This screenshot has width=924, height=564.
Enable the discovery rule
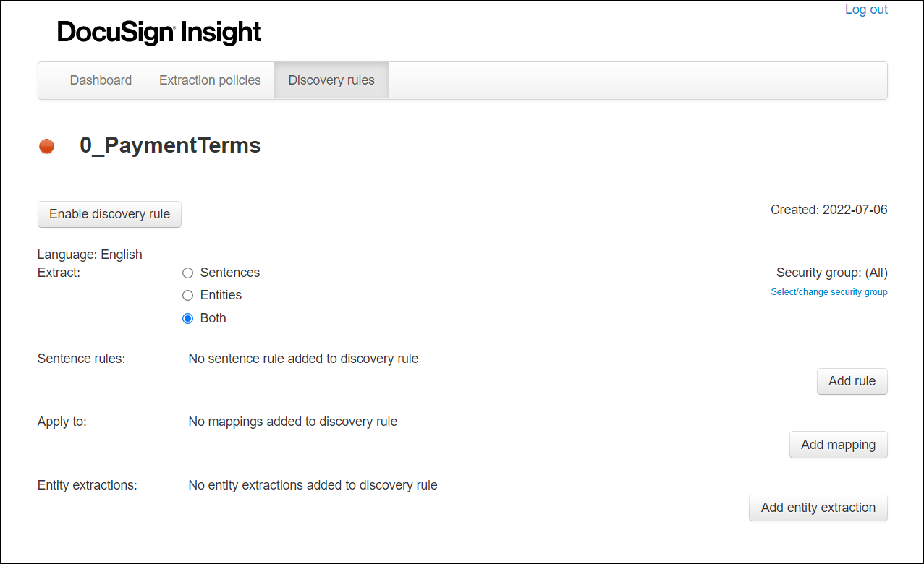109,214
